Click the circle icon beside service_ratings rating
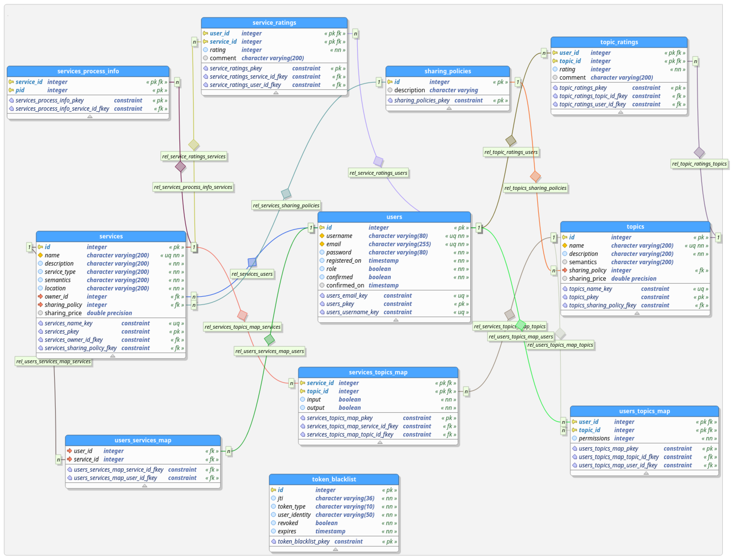Viewport: 734px width, 560px height. pos(206,50)
